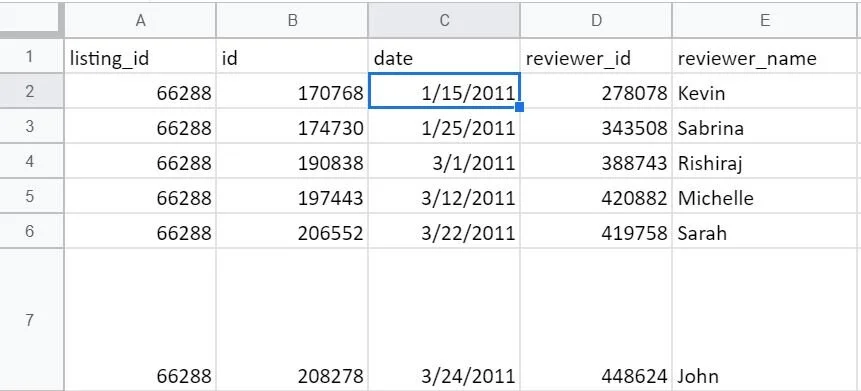This screenshot has width=861, height=391.
Task: Select row 3 header
Action: [31, 126]
